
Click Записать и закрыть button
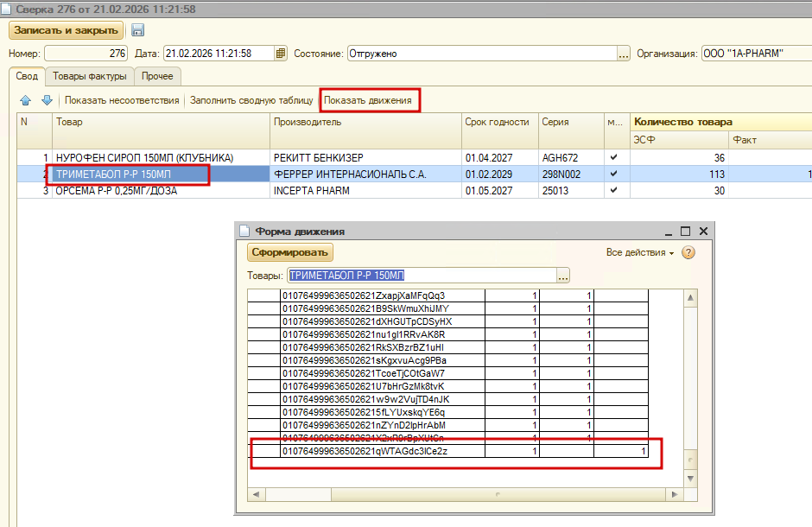pyautogui.click(x=66, y=30)
